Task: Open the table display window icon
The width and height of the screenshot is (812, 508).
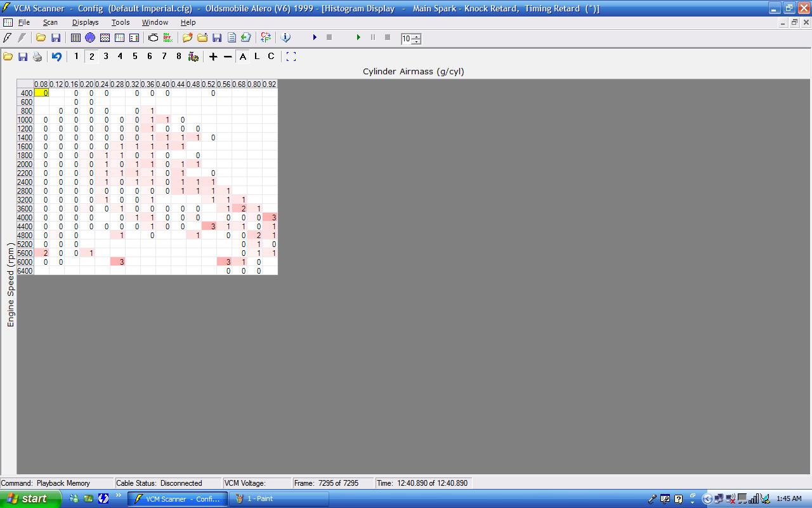Action: pyautogui.click(x=75, y=38)
